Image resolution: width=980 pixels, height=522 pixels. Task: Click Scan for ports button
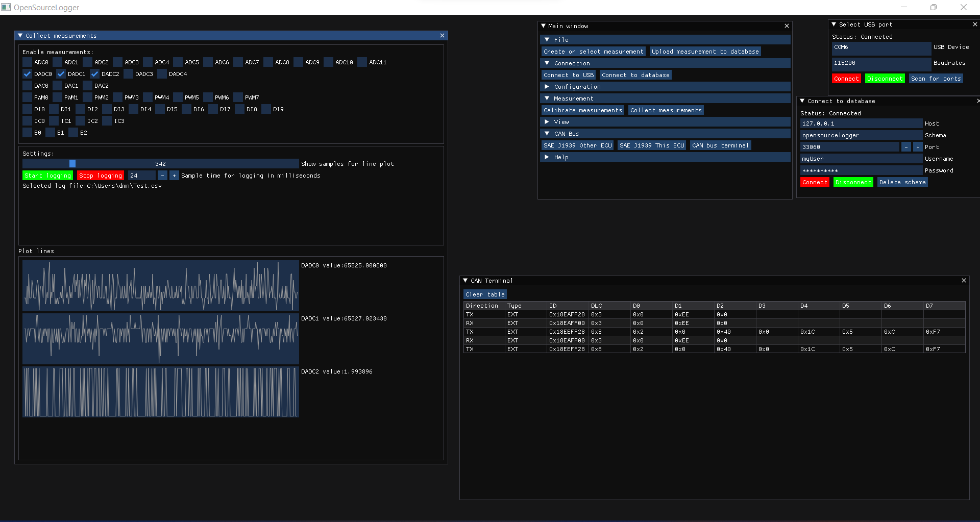coord(936,79)
